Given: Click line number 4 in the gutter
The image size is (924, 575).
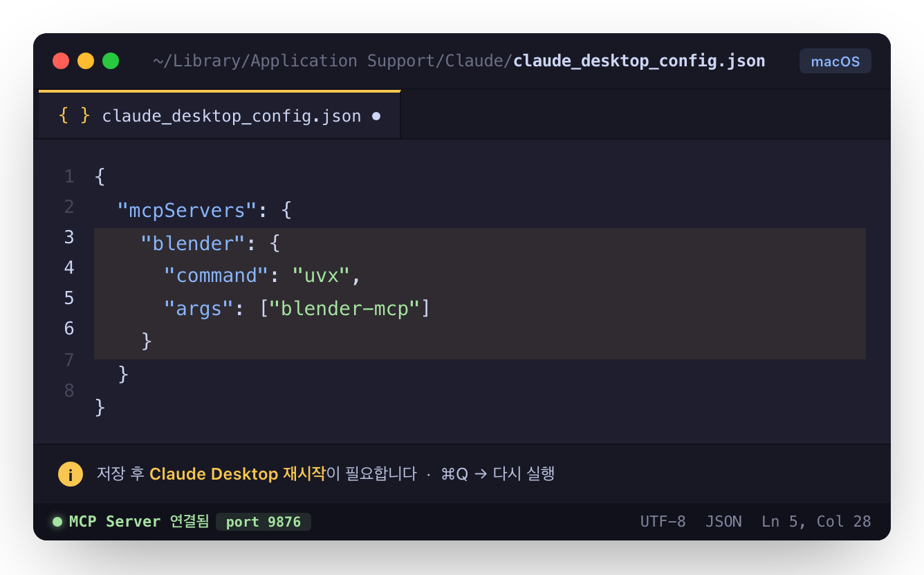Looking at the screenshot, I should pos(69,267).
